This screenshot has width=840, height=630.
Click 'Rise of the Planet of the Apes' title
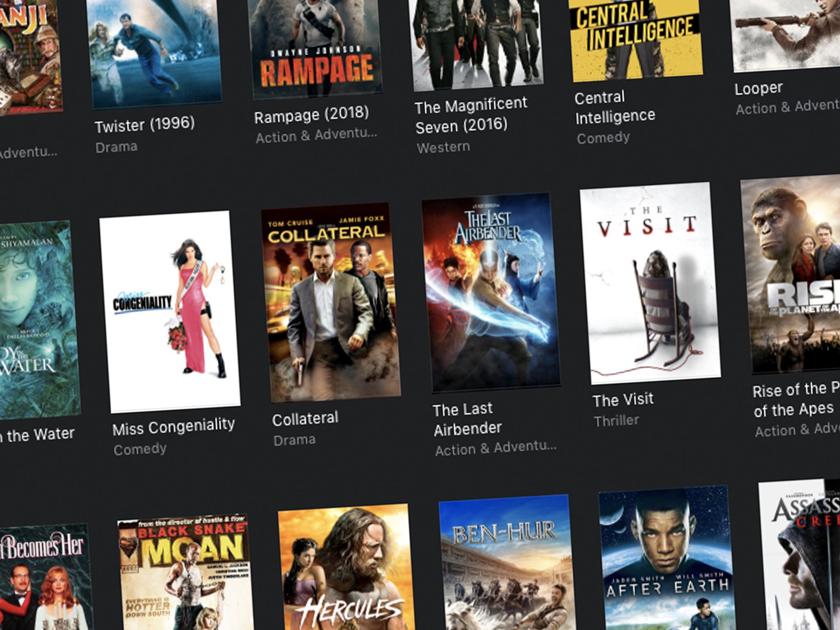pyautogui.click(x=796, y=399)
